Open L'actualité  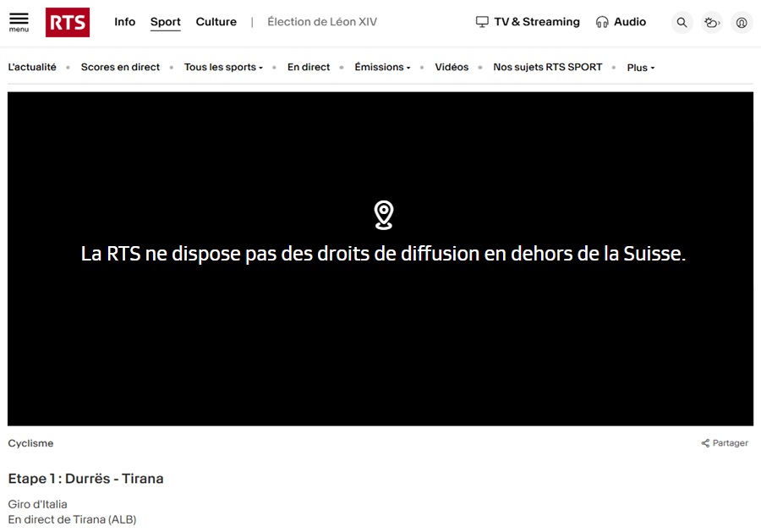[x=32, y=66]
